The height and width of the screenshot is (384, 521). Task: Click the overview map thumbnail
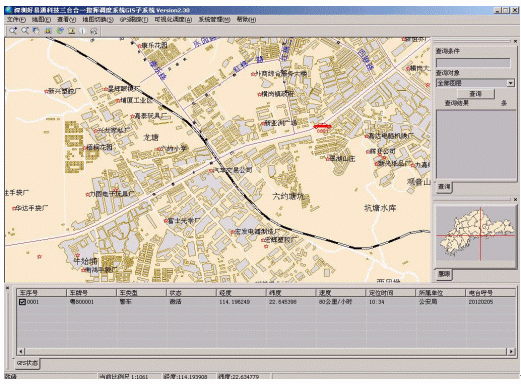pos(476,234)
